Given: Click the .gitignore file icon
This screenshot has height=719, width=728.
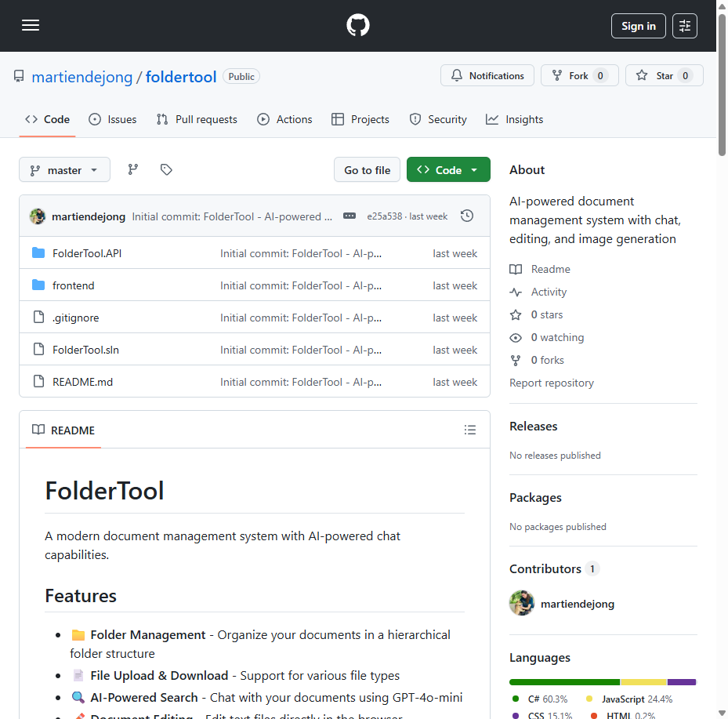Looking at the screenshot, I should click(39, 318).
